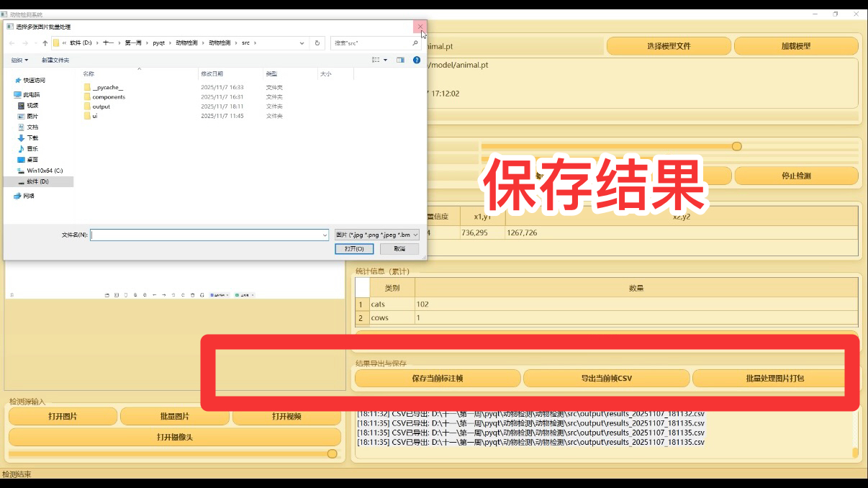Click the forward navigation arrow

[24, 43]
